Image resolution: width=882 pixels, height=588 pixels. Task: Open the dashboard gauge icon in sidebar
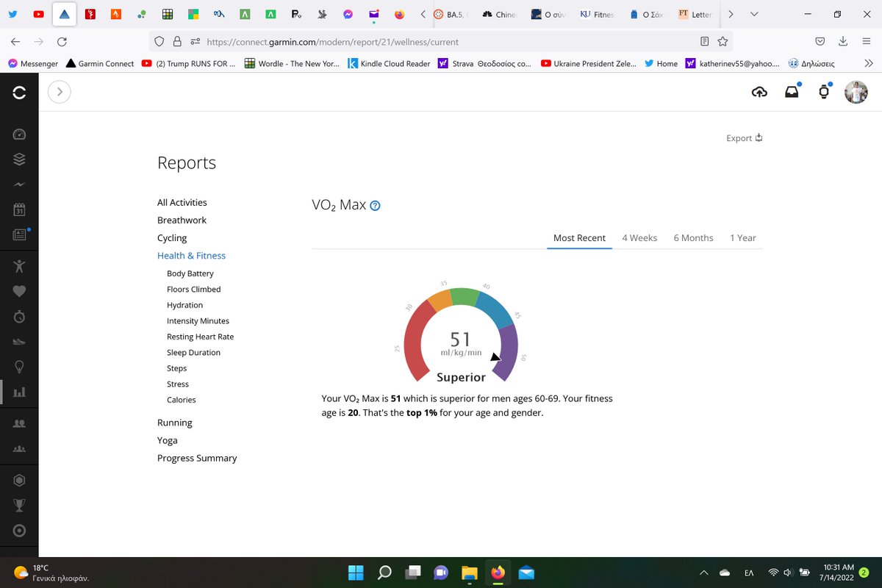pyautogui.click(x=19, y=135)
